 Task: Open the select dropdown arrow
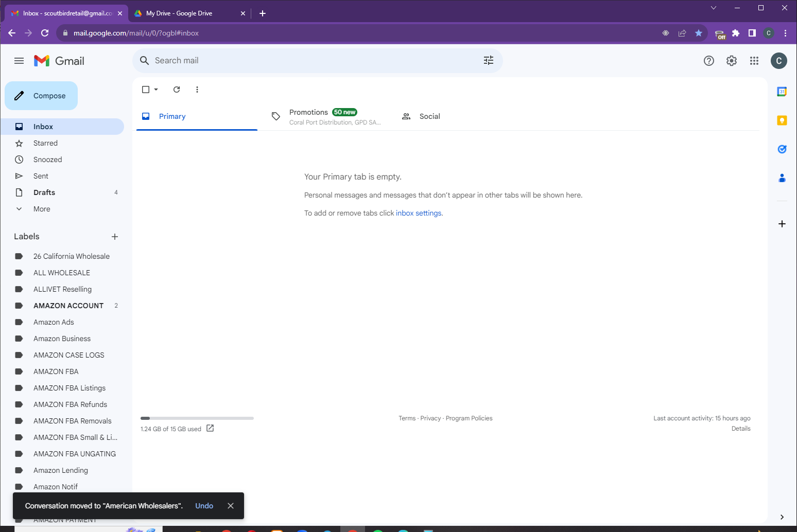156,90
